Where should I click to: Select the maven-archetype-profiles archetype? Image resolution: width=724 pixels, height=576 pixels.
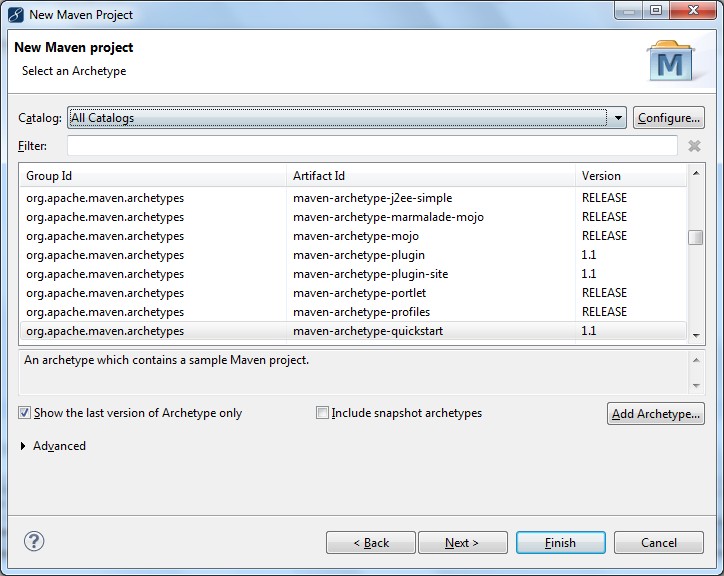point(353,312)
